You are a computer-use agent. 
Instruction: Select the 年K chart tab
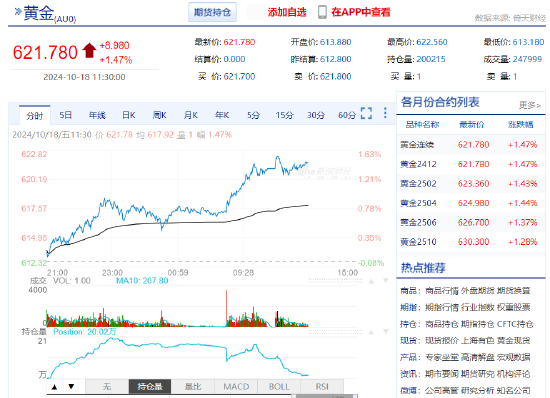tap(222, 115)
